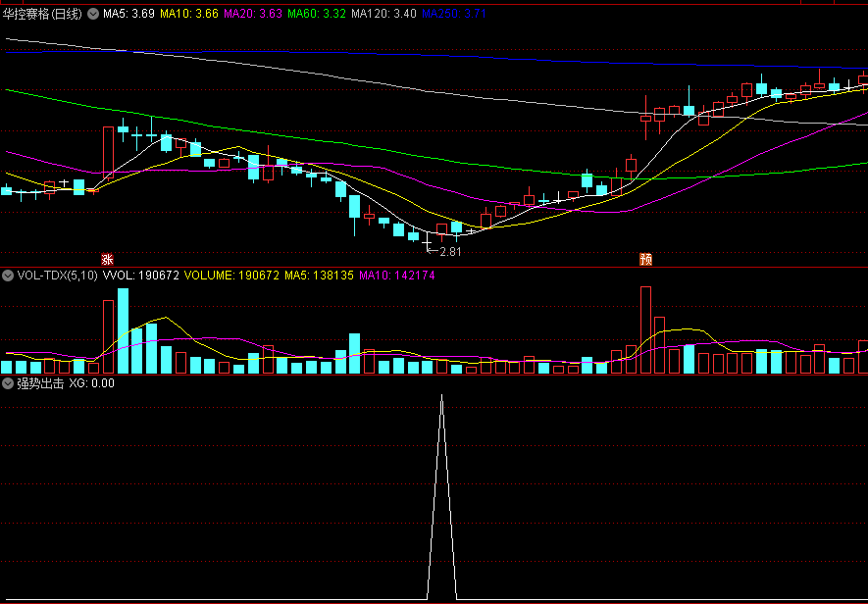The image size is (868, 604).
Task: Click the volume MA10: 142174 label
Action: click(x=397, y=276)
